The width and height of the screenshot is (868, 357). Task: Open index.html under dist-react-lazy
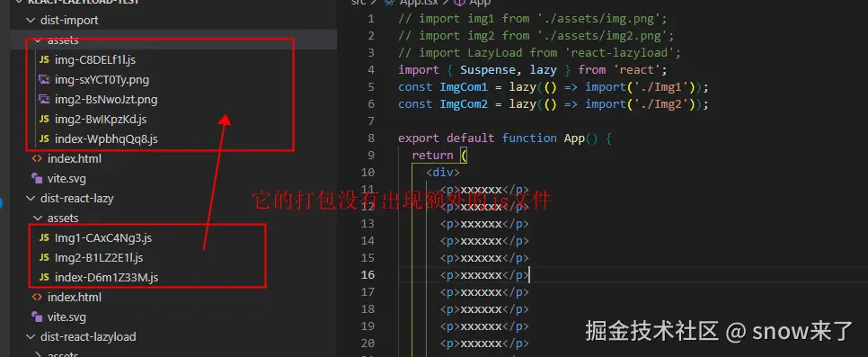[x=75, y=297]
